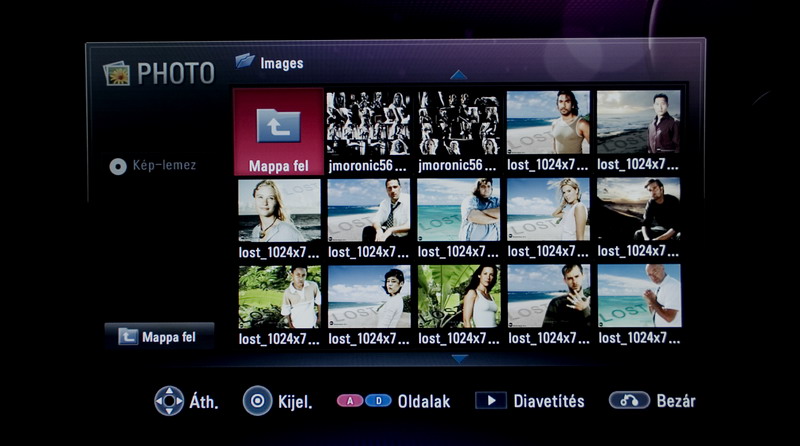Viewport: 800px width, 446px height.
Task: Open thumbnail of man sitting on dark beach
Action: tap(638, 209)
